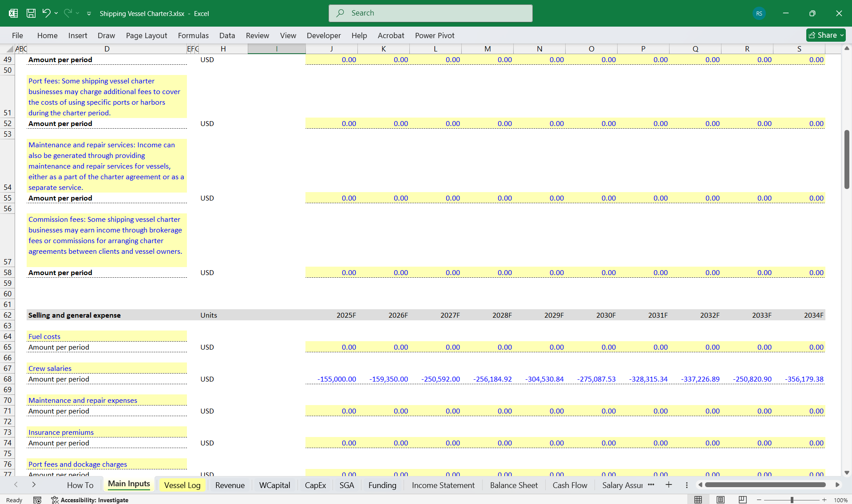The width and height of the screenshot is (852, 504).
Task: Select column I header
Action: (277, 49)
